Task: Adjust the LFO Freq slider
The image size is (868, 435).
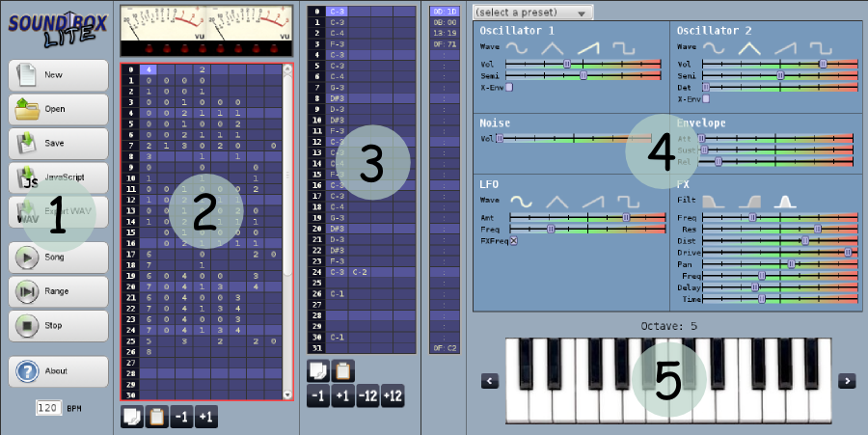Action: pyautogui.click(x=588, y=230)
